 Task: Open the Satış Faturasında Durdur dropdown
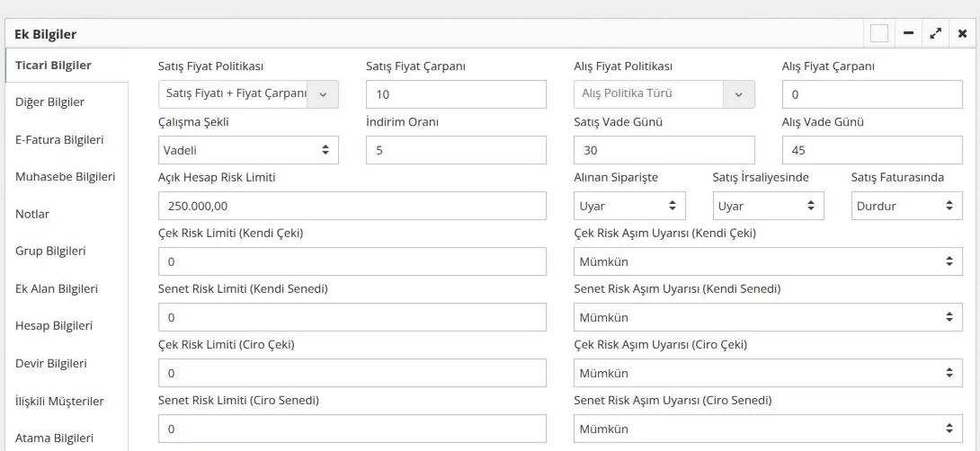907,206
